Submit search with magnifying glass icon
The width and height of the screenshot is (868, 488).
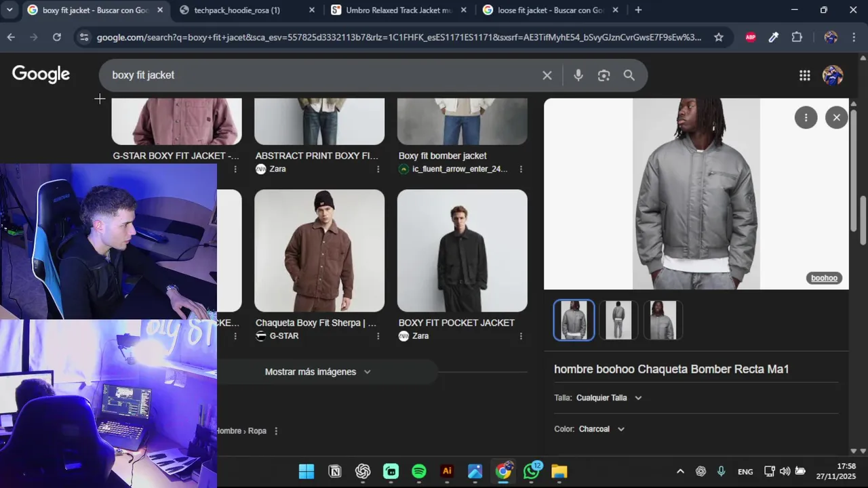click(629, 75)
